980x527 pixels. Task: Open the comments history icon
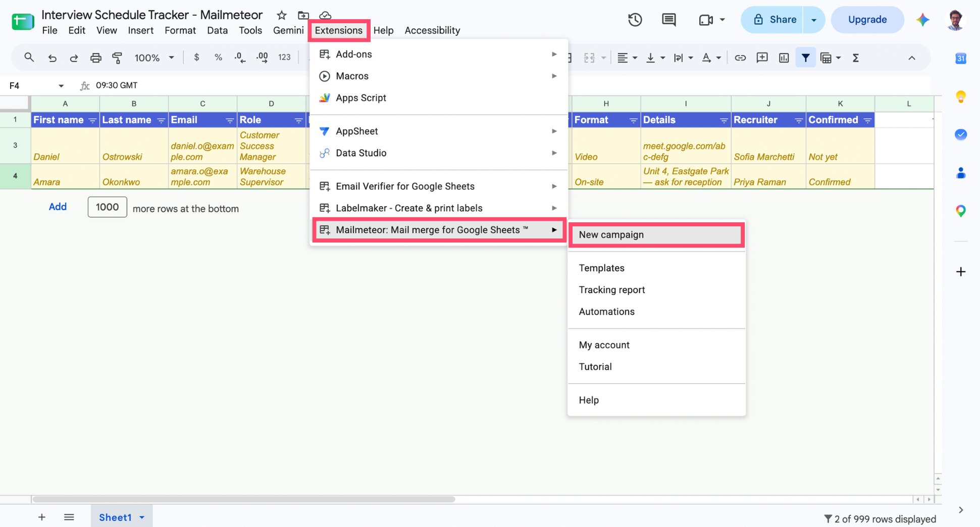[668, 20]
